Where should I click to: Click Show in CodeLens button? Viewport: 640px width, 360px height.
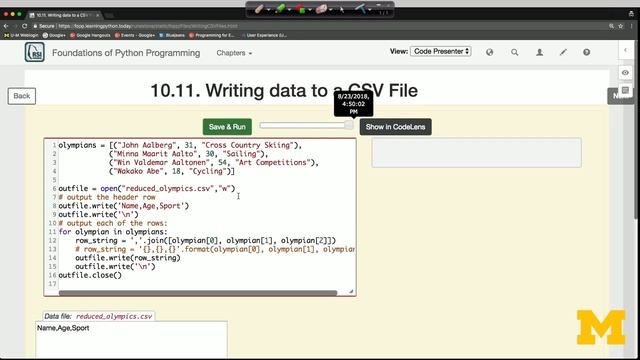click(396, 127)
